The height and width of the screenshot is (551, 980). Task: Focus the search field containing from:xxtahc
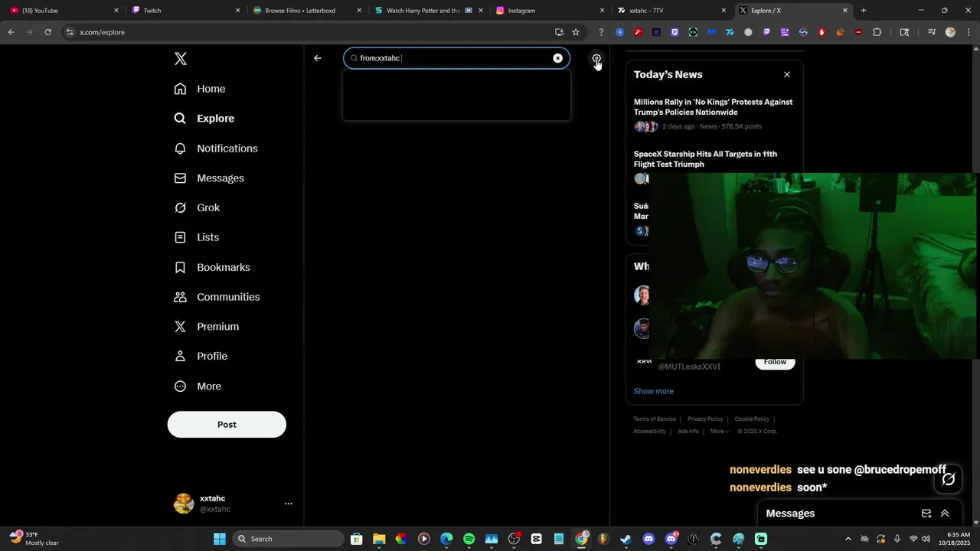click(x=456, y=58)
